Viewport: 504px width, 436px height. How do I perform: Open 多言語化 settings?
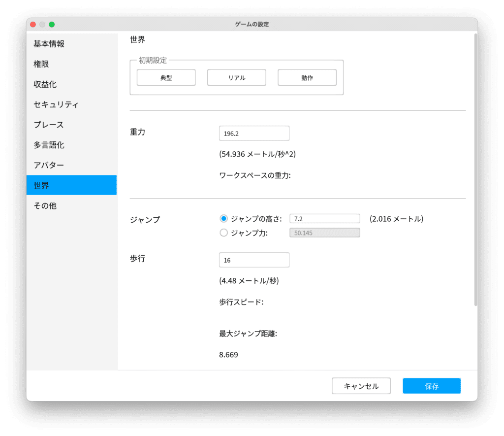point(49,145)
